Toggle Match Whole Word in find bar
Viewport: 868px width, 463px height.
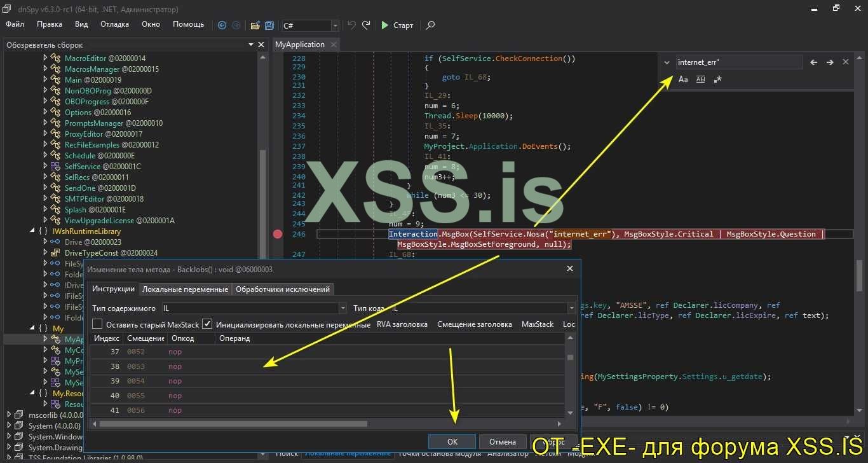pyautogui.click(x=700, y=79)
